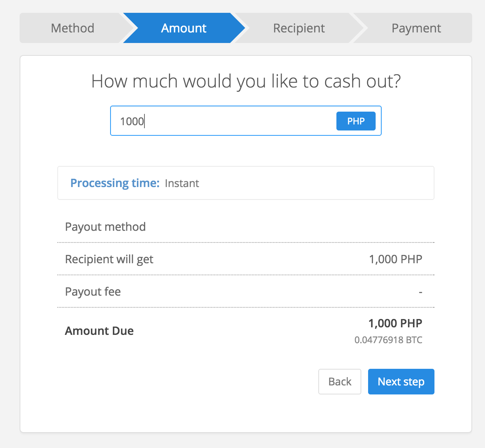Jump to the Payment step
The width and height of the screenshot is (485, 448).
(416, 28)
